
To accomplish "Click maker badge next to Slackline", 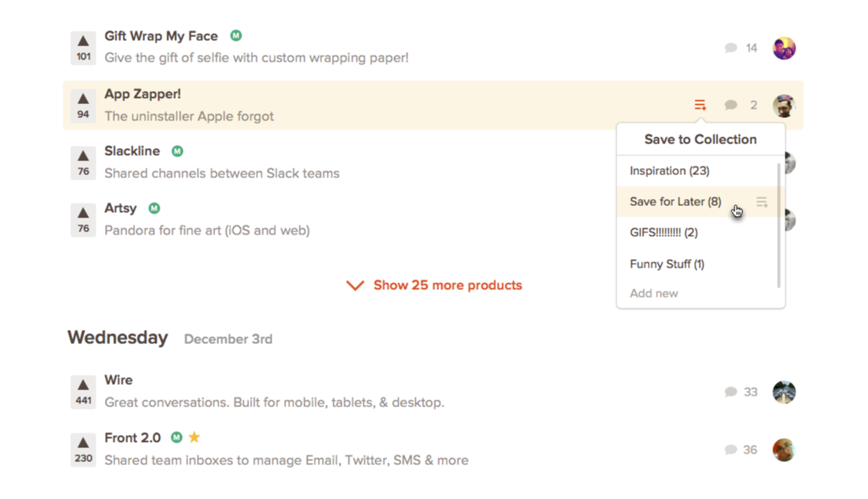I will [177, 151].
